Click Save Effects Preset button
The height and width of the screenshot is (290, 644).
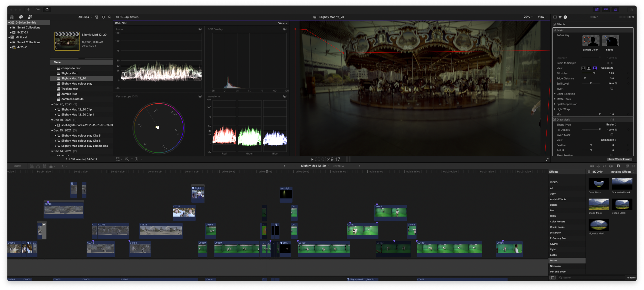[619, 159]
